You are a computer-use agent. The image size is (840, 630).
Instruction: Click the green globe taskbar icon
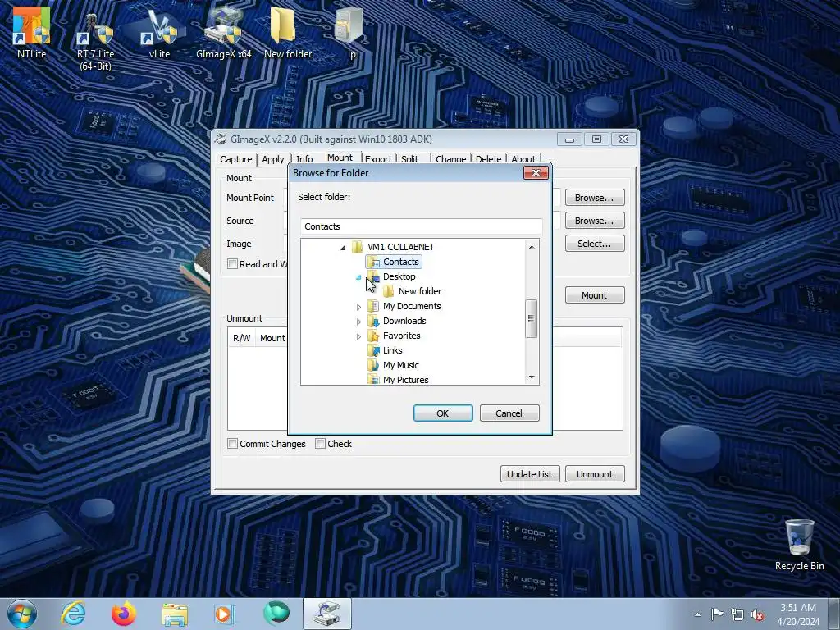pyautogui.click(x=276, y=614)
